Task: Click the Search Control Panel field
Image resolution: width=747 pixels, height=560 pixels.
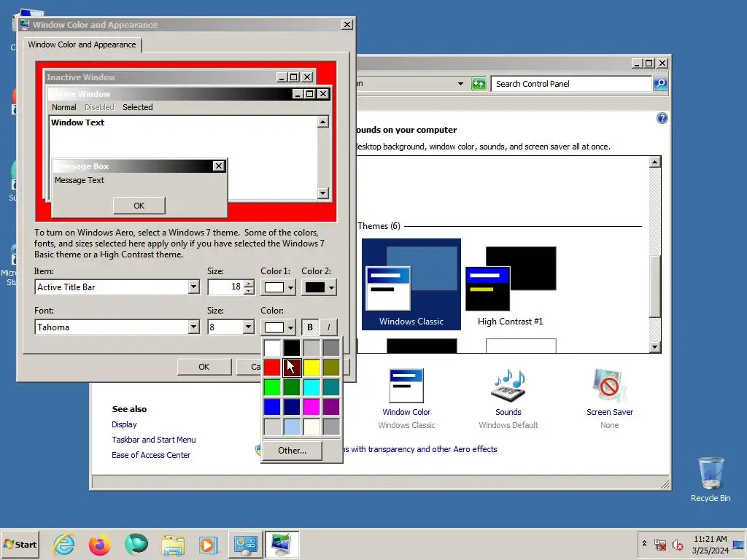Action: 571,84
